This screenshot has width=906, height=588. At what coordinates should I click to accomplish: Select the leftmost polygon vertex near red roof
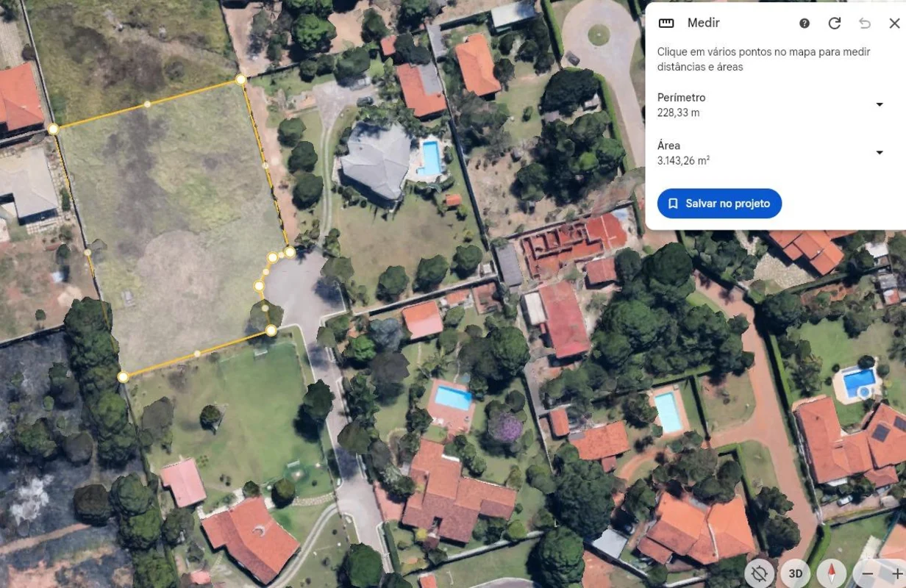coord(53,129)
